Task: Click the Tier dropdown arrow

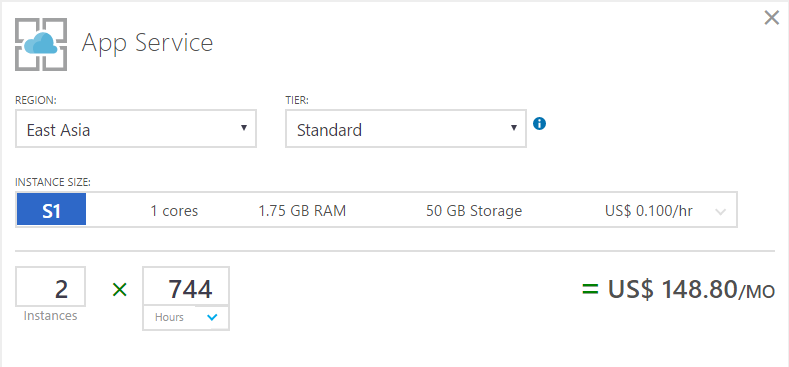Action: tap(514, 127)
